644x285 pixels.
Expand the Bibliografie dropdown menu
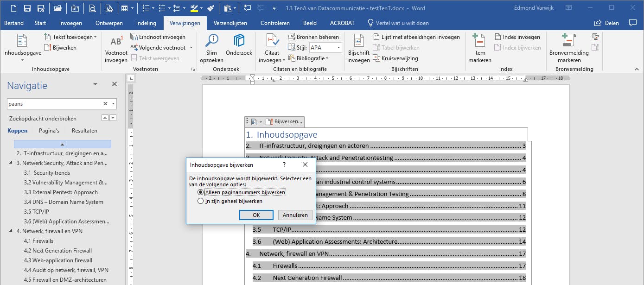pos(309,58)
